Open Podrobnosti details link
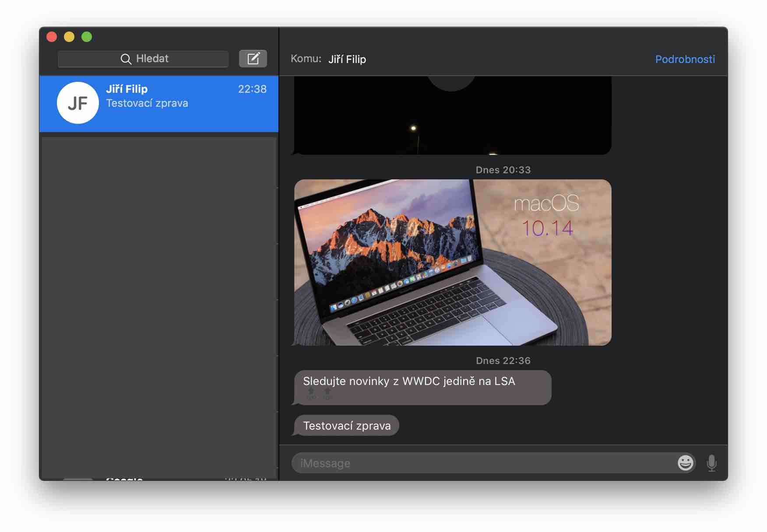Viewport: 767px width, 532px height. (x=685, y=59)
